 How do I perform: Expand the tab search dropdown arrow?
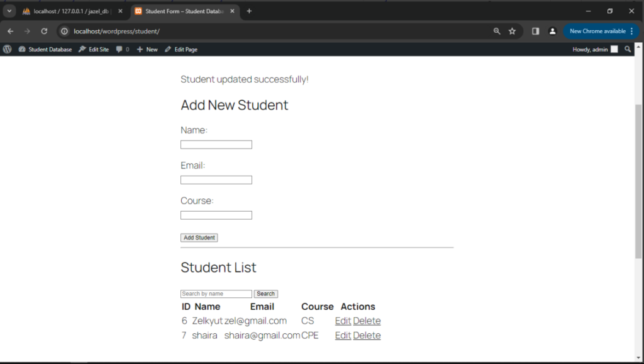tap(9, 11)
